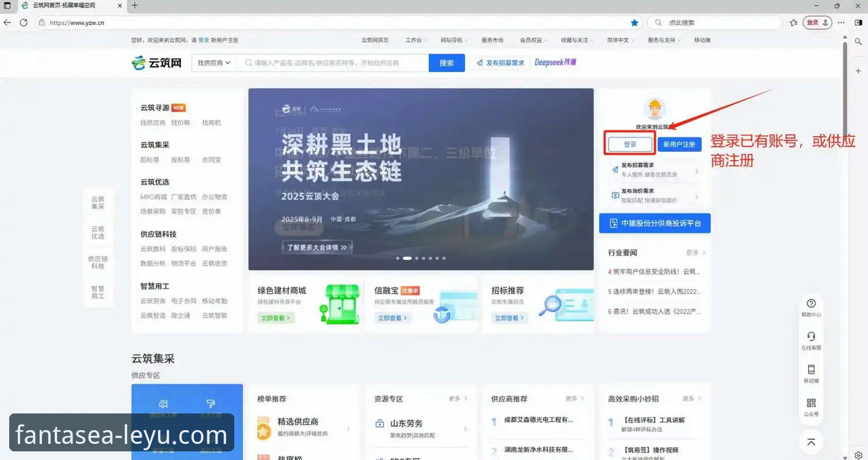This screenshot has width=868, height=460.
Task: Click 立即查看 under 绿色建材商城
Action: coord(276,317)
